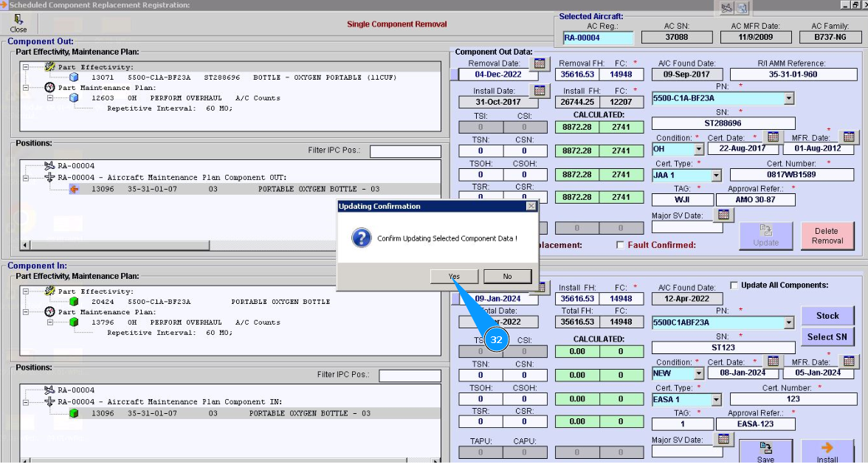Expand the Component Out PN dropdown
The image size is (868, 467).
tap(788, 98)
